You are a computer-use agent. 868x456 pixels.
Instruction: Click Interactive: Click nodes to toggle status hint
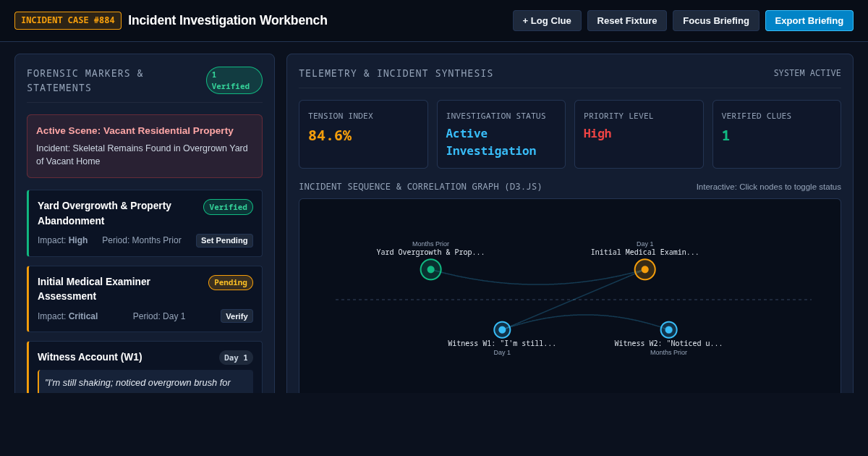point(769,187)
